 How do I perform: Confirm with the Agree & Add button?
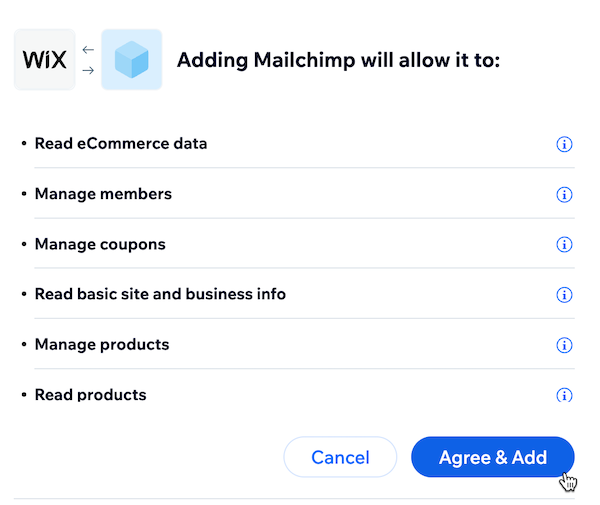[x=492, y=457]
